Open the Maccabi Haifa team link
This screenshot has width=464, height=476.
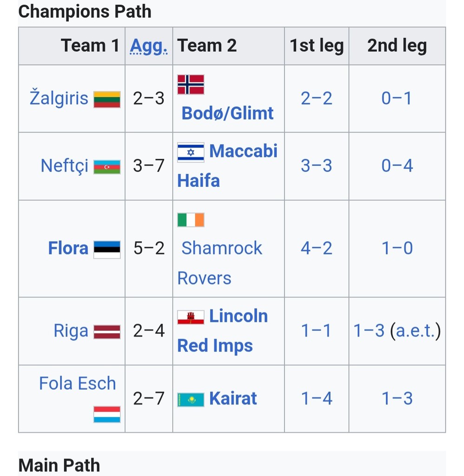click(x=227, y=166)
